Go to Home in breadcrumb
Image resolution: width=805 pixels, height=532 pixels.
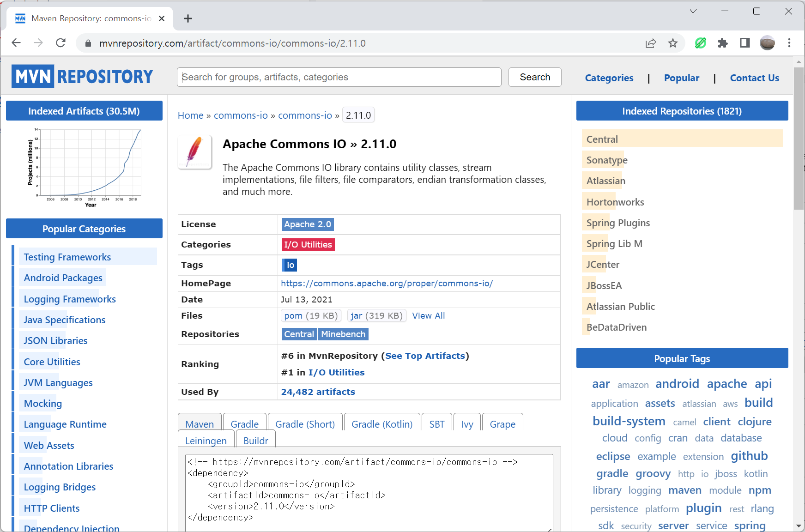coord(190,115)
